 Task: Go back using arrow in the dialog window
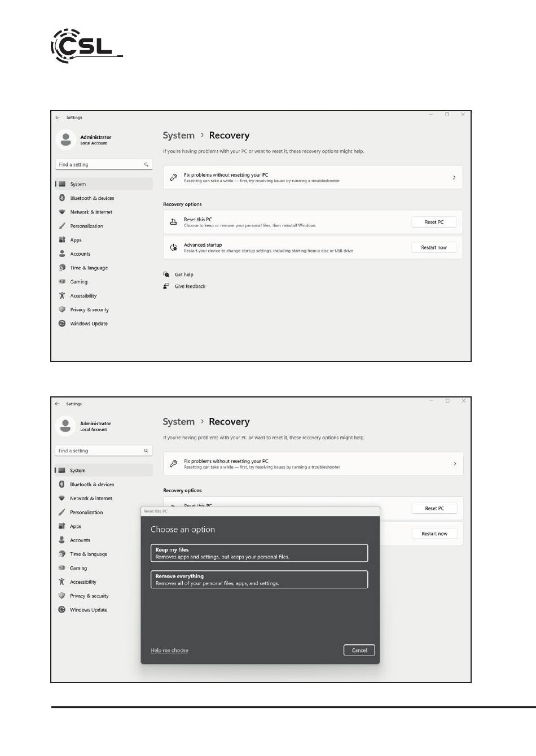(57, 404)
